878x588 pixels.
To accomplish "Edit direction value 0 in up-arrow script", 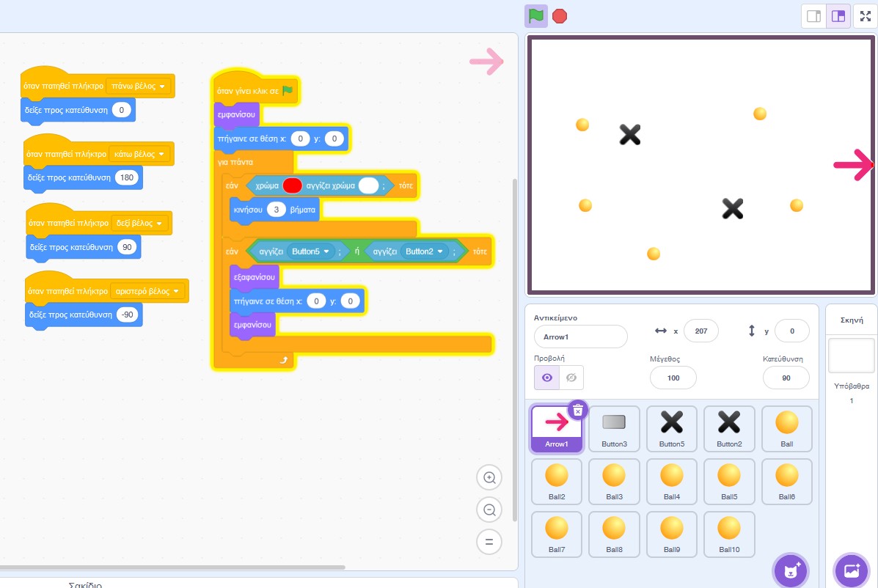I will pyautogui.click(x=122, y=110).
